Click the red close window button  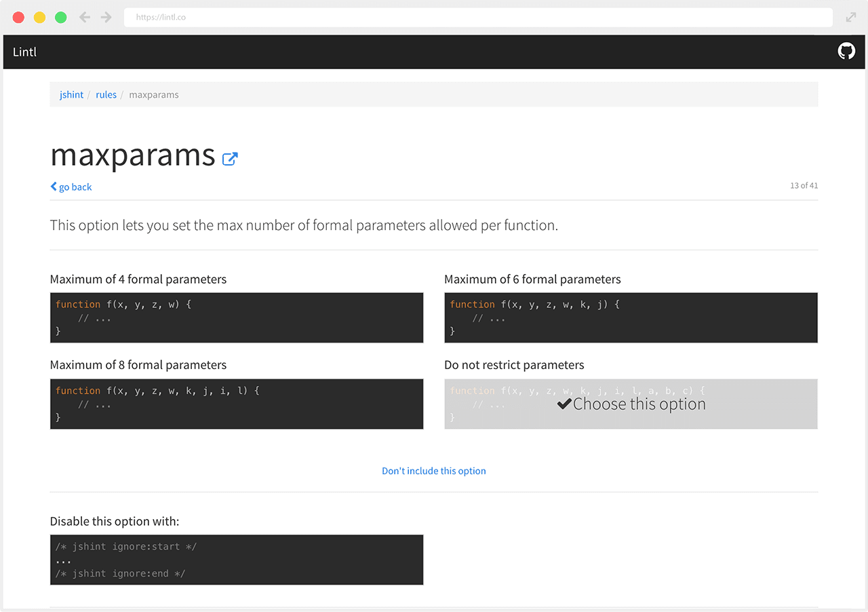pyautogui.click(x=19, y=18)
